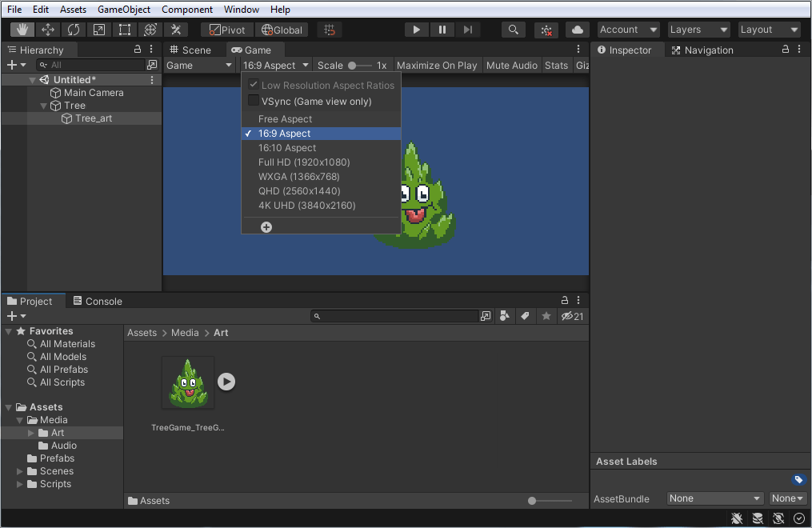Toggle Pivot mode in the toolbar
Image resolution: width=812 pixels, height=528 pixels.
click(x=226, y=29)
